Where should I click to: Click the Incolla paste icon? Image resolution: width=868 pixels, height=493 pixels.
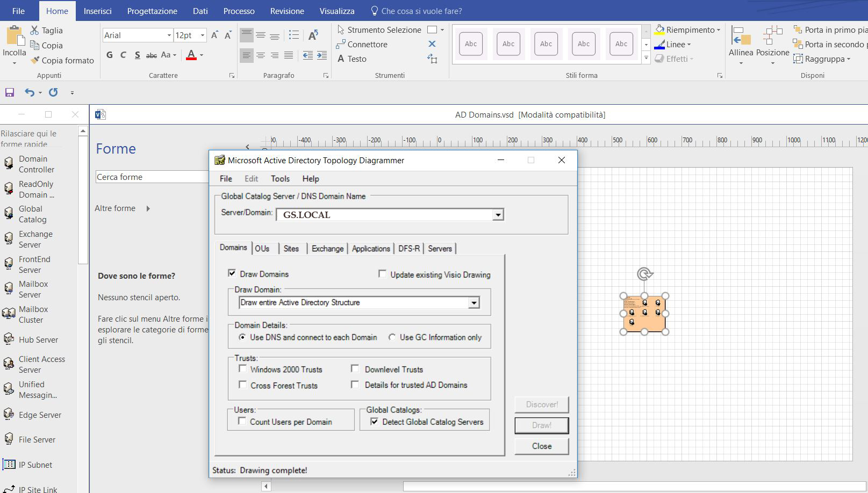click(x=15, y=35)
